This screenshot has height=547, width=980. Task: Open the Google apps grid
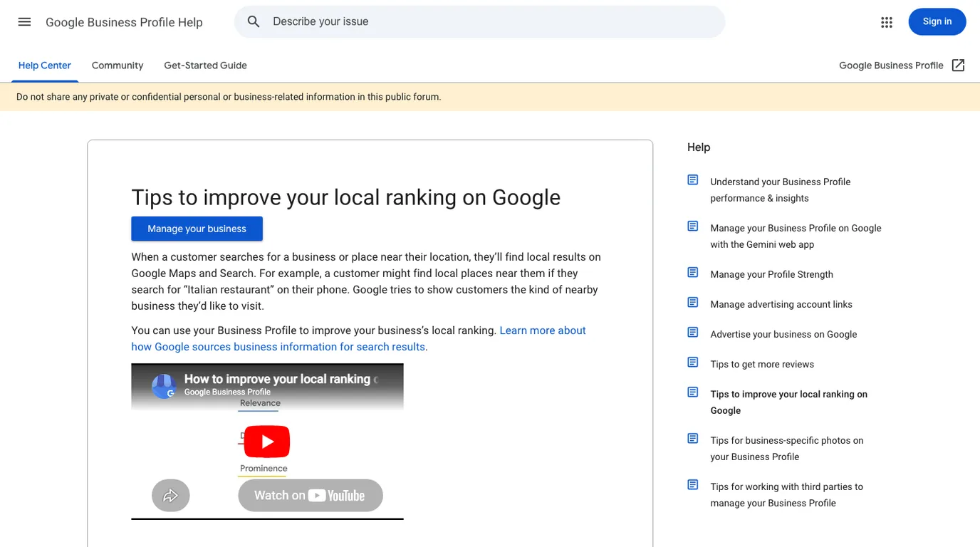tap(887, 22)
